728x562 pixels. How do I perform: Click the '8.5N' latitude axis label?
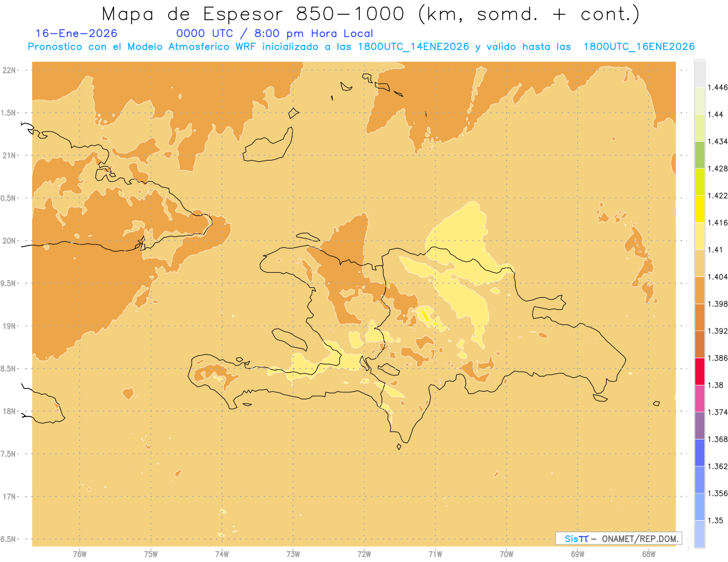(x=8, y=369)
